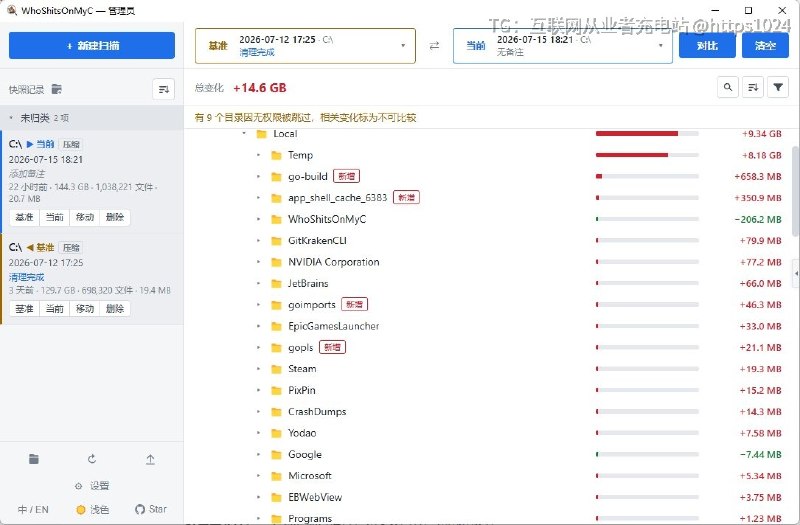
Task: Toggle the 浅色 light theme
Action: coord(92,509)
